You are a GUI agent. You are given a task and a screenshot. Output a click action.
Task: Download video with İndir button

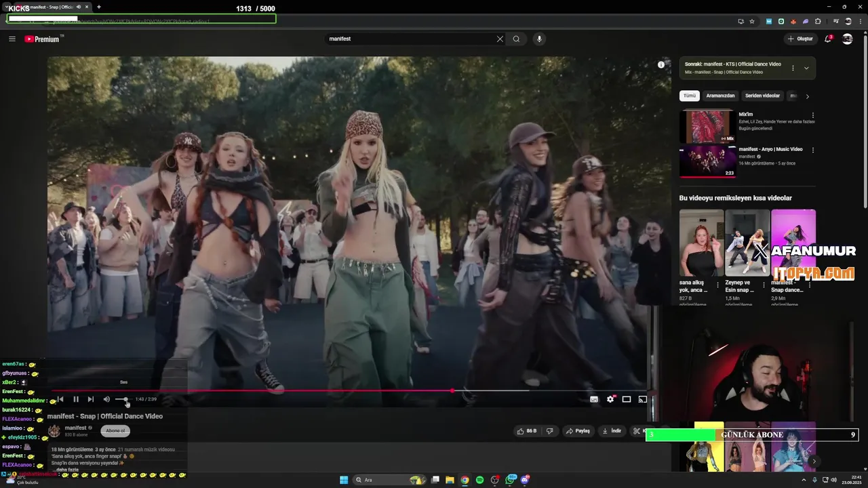click(612, 430)
